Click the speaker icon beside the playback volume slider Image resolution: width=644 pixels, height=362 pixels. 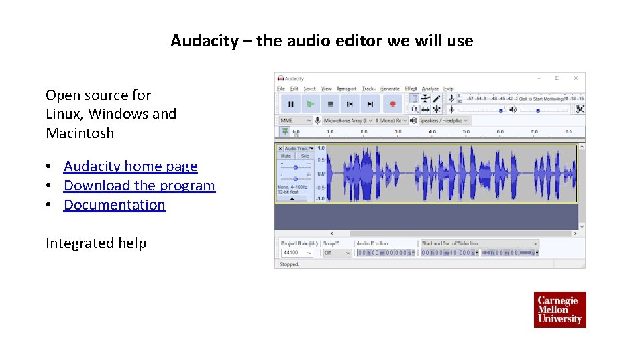click(x=513, y=109)
